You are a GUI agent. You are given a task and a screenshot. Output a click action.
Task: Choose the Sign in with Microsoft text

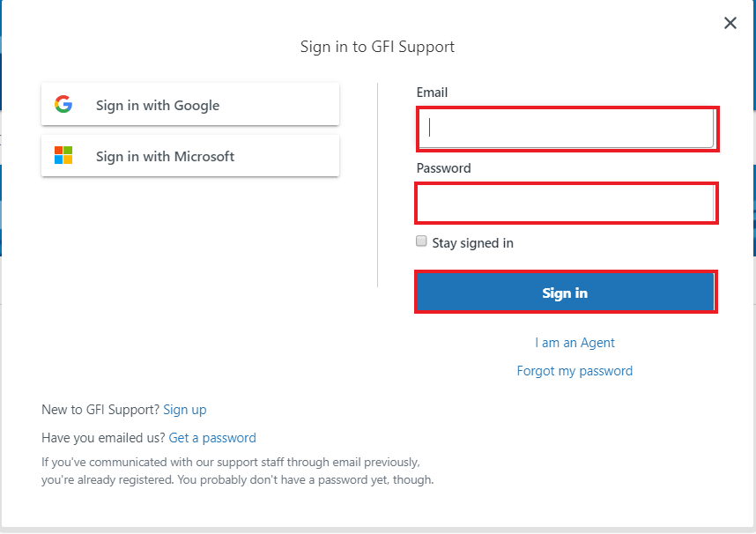click(165, 157)
